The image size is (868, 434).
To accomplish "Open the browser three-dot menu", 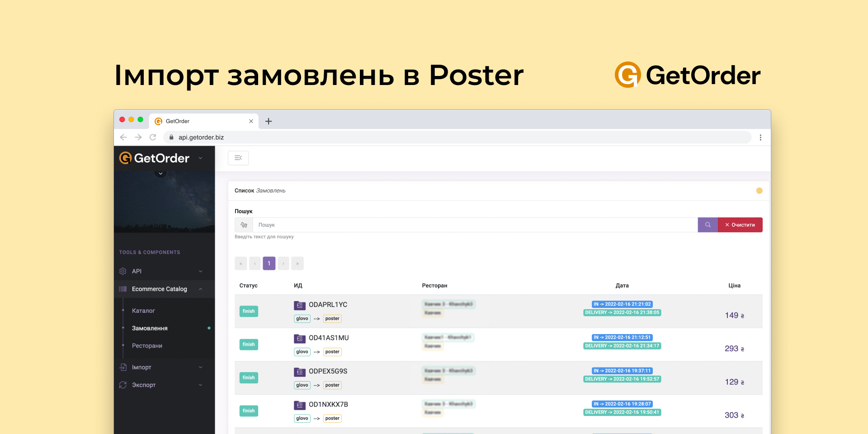I will [760, 137].
